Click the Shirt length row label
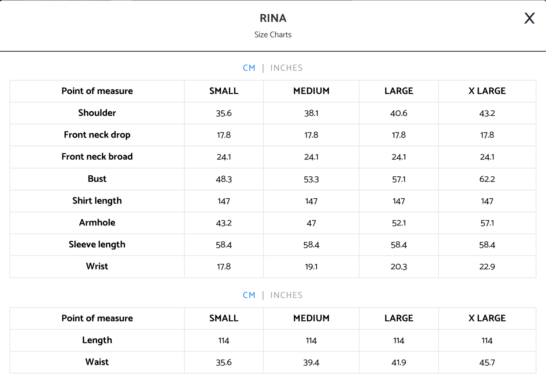The image size is (546, 392). pyautogui.click(x=97, y=201)
